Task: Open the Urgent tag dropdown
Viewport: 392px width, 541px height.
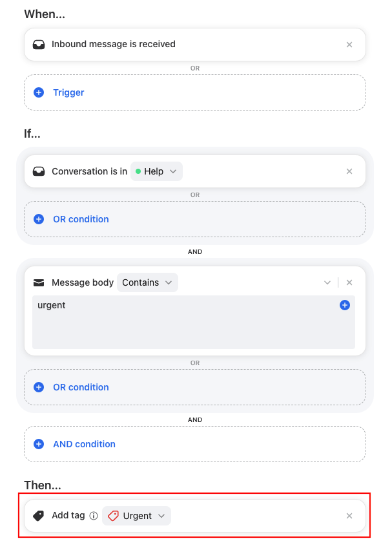Action: 136,516
